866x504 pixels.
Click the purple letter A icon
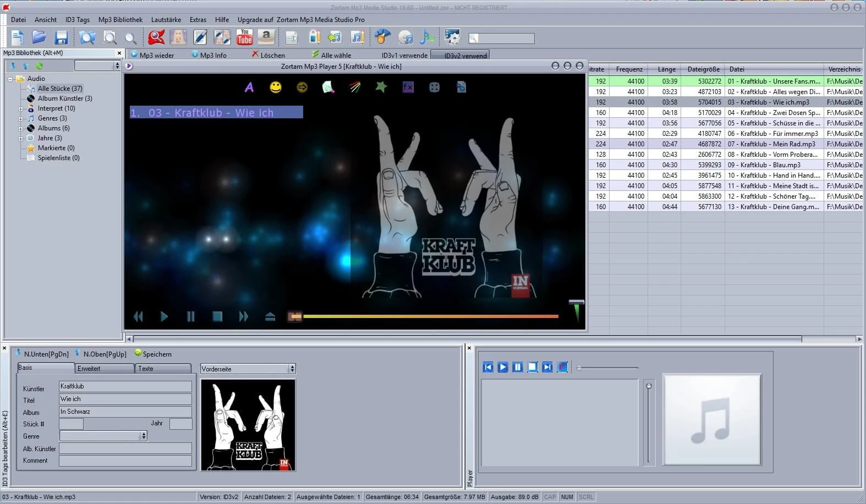click(249, 87)
